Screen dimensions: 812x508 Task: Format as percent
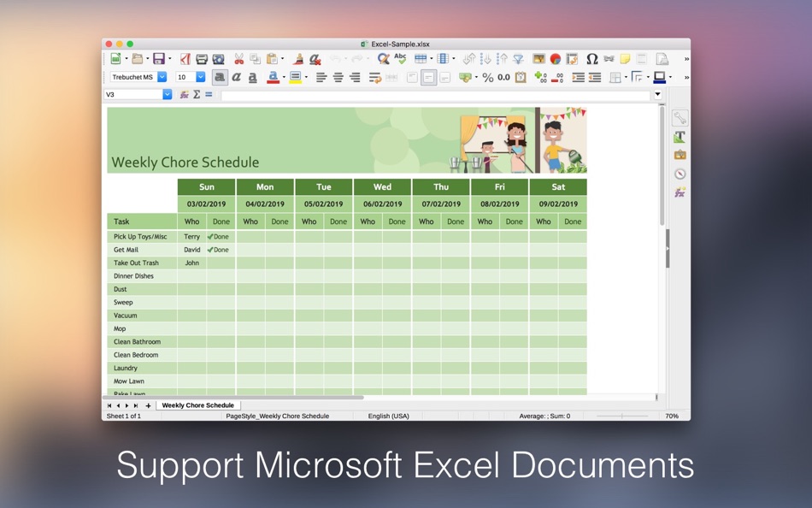point(487,78)
